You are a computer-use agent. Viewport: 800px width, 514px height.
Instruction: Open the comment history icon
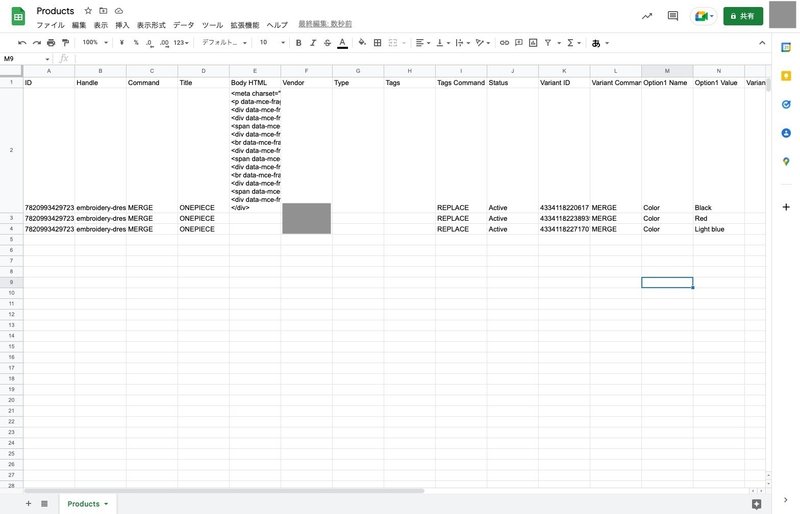click(673, 16)
